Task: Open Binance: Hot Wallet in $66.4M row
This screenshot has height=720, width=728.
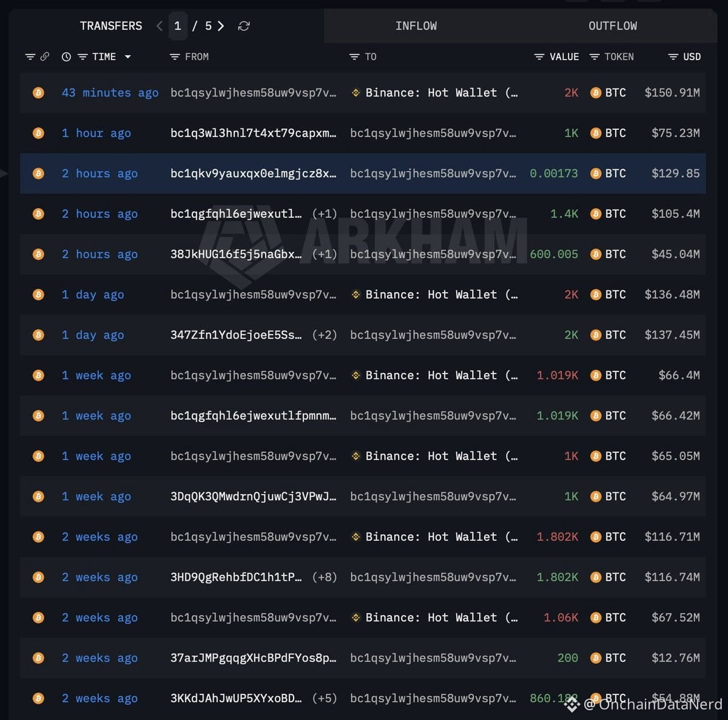Action: (x=442, y=375)
